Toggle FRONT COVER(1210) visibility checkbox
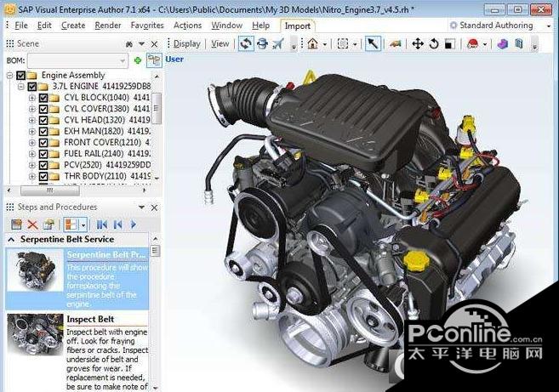Screen dimensions: 559x392 [43, 143]
